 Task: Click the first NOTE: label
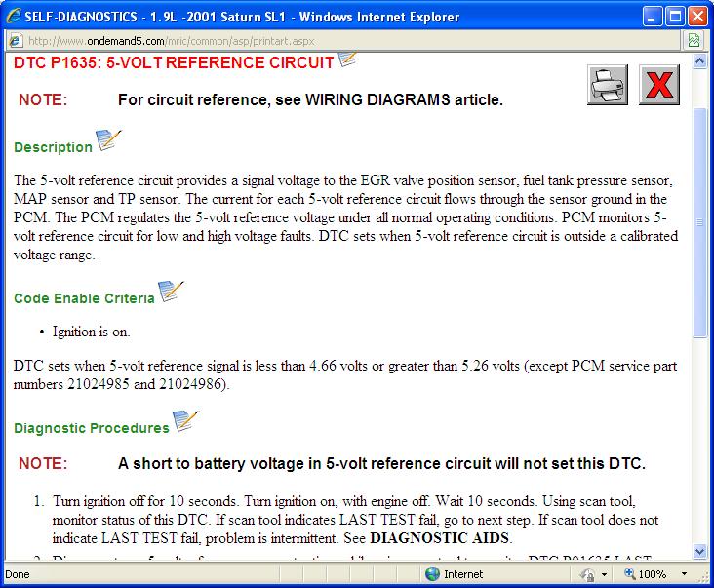(43, 99)
